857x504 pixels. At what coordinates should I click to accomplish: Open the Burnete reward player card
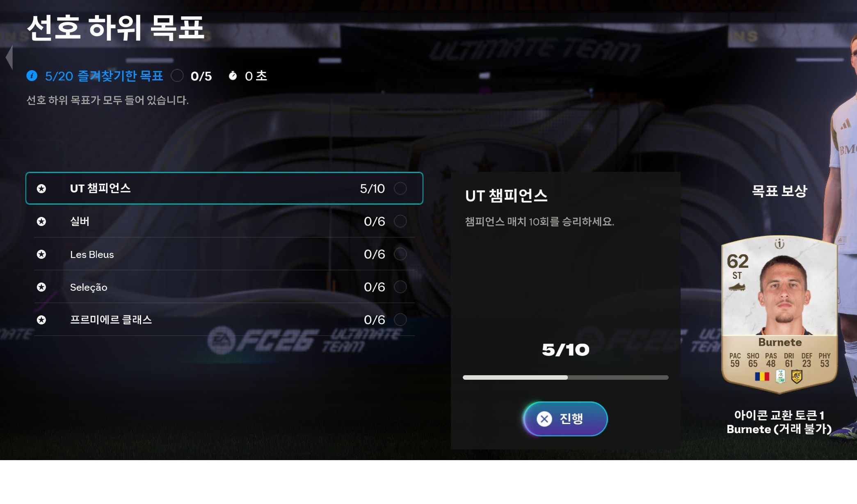click(779, 315)
